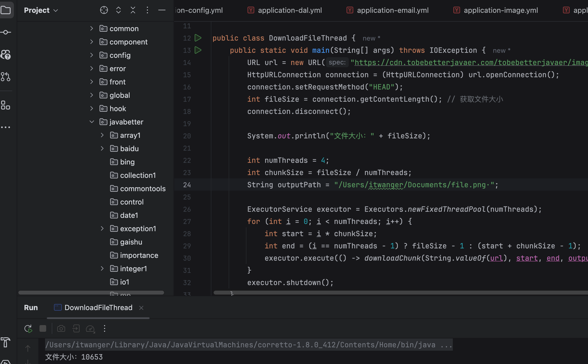Click run gutter icon beside class declaration
This screenshot has height=364, width=588.
[198, 38]
